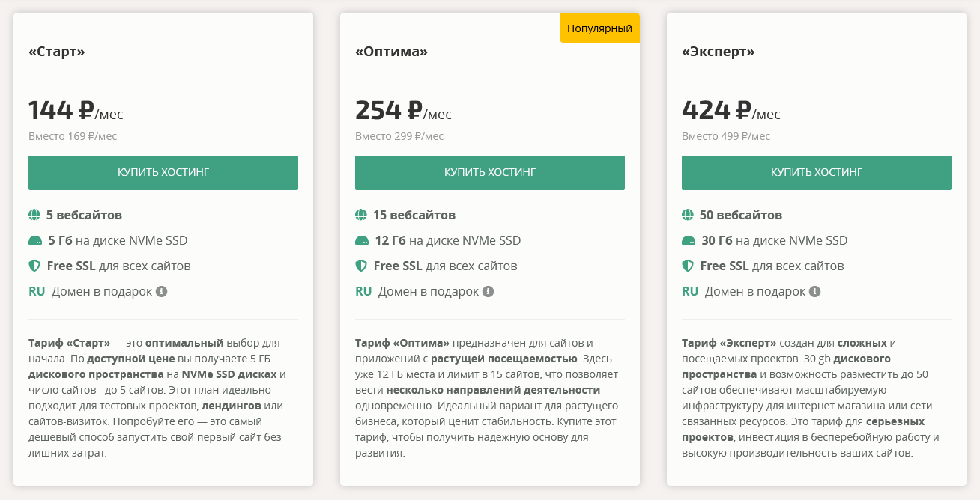Click the disk icon beside 12 Гб

[362, 241]
